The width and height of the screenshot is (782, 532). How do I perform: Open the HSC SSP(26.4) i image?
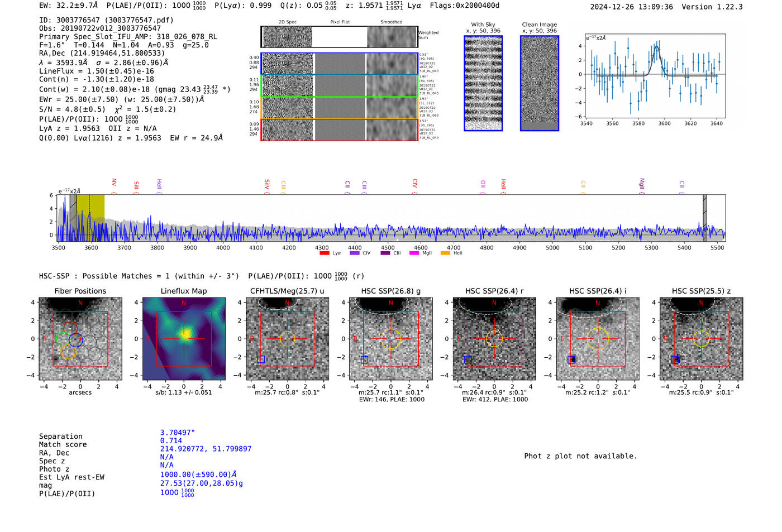[x=598, y=338]
